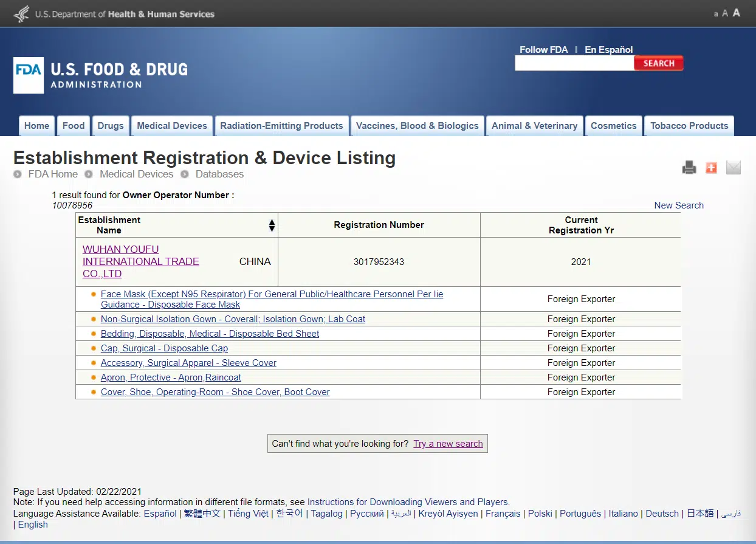Click registration number 3017952343
The width and height of the screenshot is (756, 544).
pos(379,262)
